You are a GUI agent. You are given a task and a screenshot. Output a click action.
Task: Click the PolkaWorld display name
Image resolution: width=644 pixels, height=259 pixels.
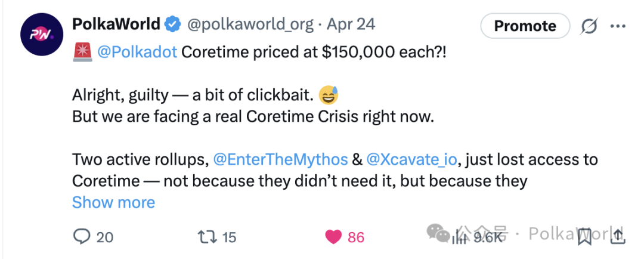tap(116, 24)
